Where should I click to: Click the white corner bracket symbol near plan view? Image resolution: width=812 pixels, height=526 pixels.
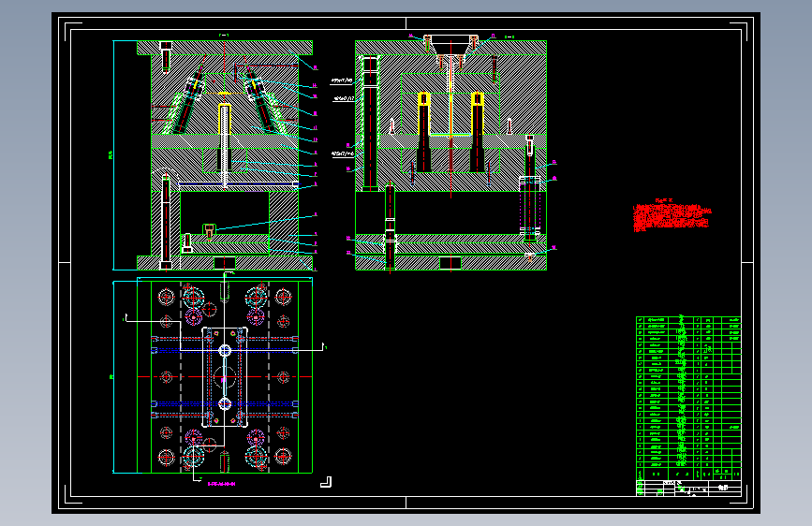(x=326, y=482)
